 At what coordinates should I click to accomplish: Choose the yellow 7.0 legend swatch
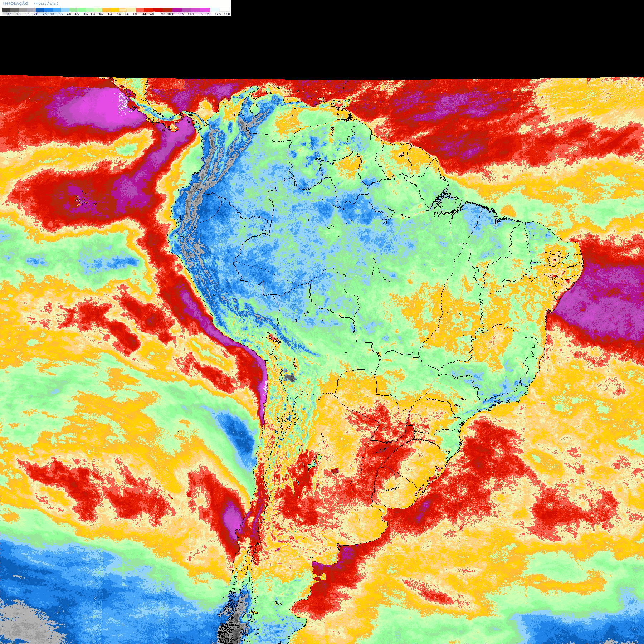115,10
